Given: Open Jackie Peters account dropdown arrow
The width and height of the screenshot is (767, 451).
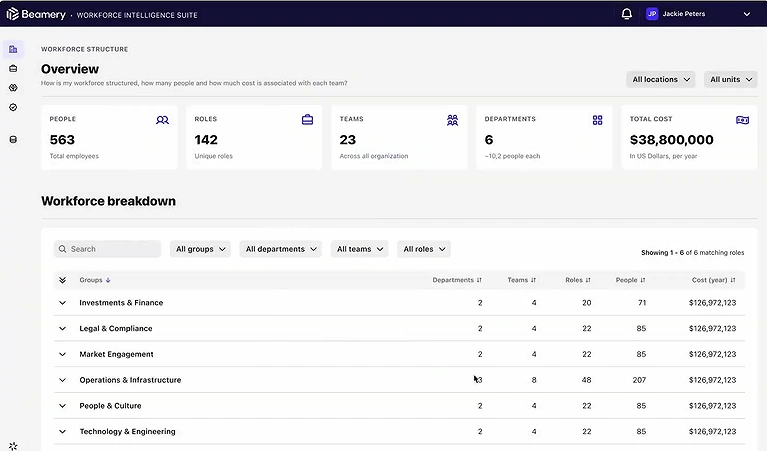Looking at the screenshot, I should [747, 14].
